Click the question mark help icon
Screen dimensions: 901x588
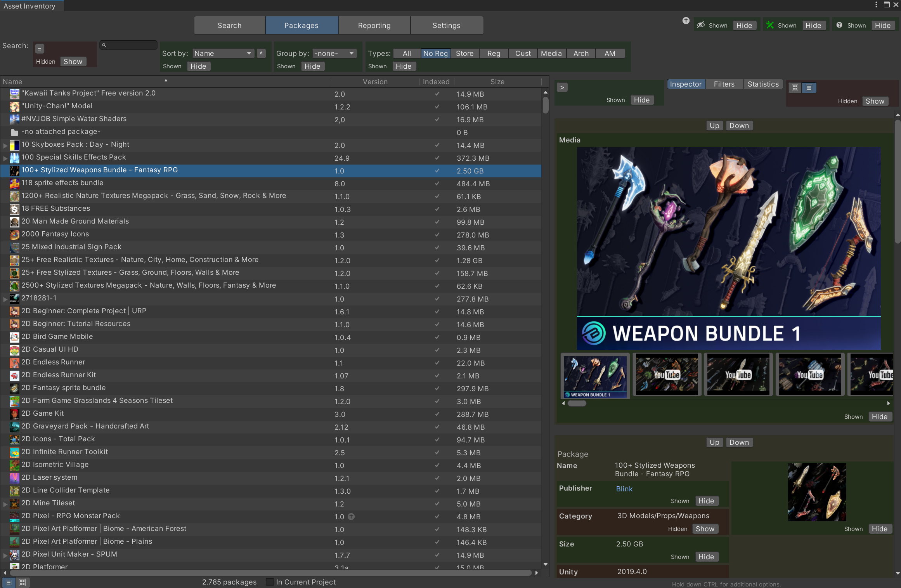click(x=839, y=25)
